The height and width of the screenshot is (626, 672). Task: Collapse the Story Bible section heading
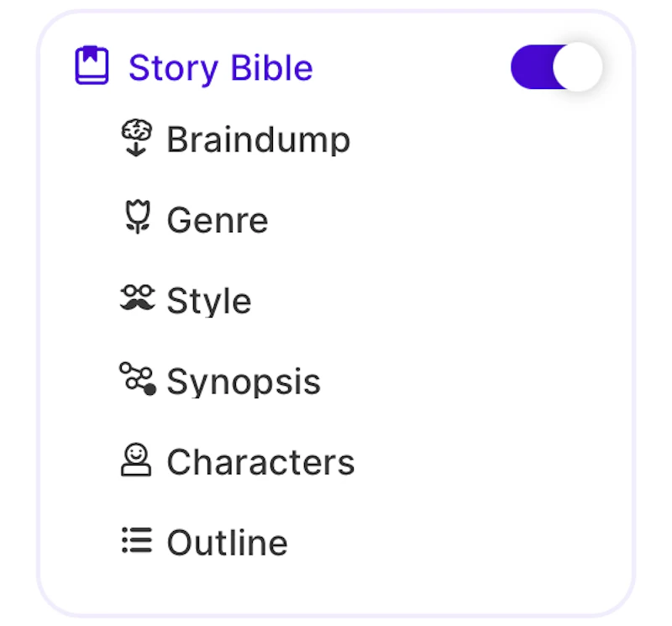[220, 68]
